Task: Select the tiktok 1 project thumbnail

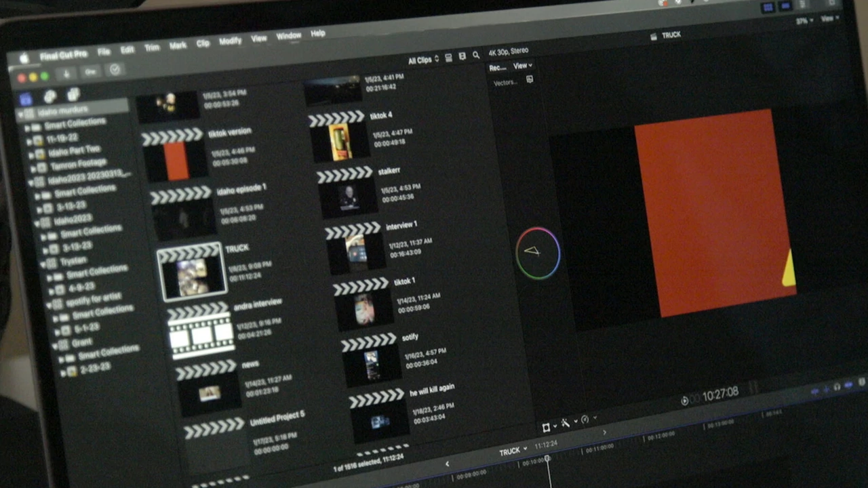Action: (x=363, y=305)
